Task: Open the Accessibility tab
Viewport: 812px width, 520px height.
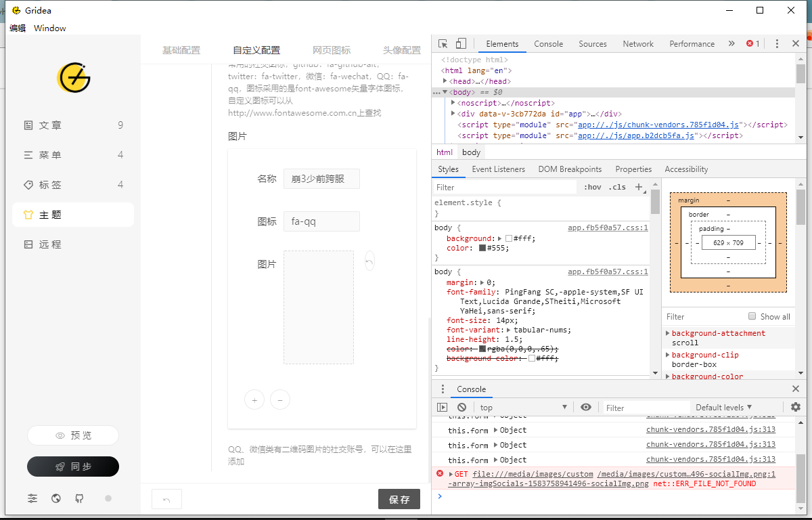Action: pos(686,169)
